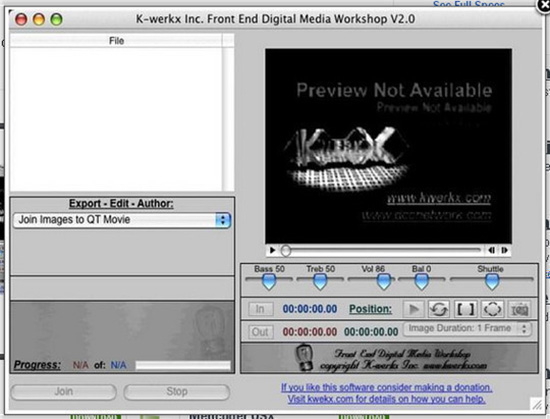Click the Shuttle slider handle
Viewport: 550px width, 419px height.
492,282
